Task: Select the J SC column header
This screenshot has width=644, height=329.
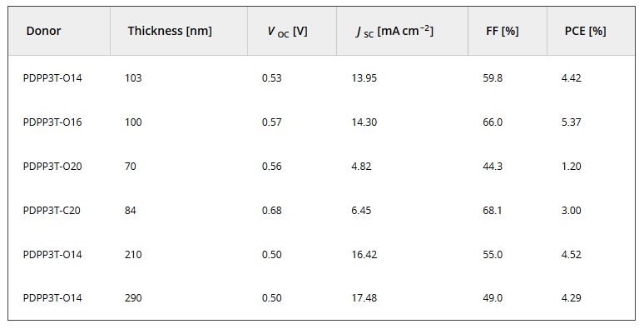Action: (x=394, y=32)
